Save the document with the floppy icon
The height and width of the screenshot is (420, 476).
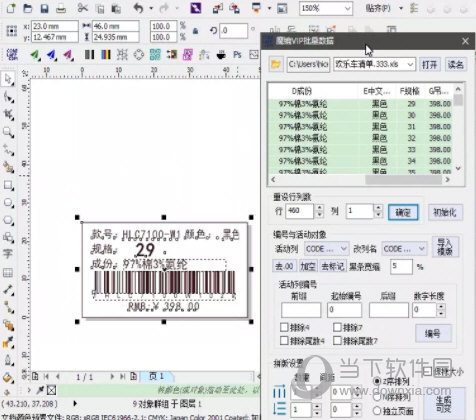tap(44, 8)
